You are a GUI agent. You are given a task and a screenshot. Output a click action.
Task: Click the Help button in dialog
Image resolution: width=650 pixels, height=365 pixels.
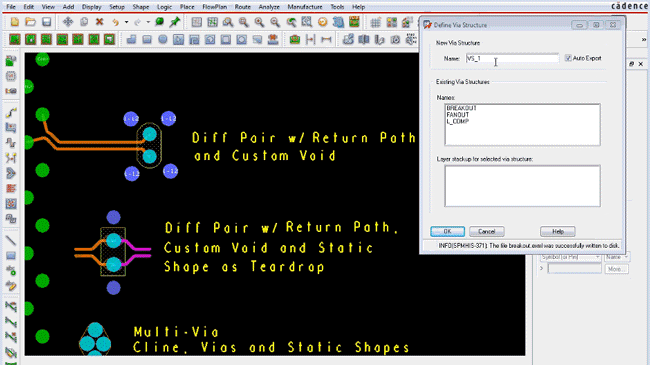pyautogui.click(x=558, y=231)
